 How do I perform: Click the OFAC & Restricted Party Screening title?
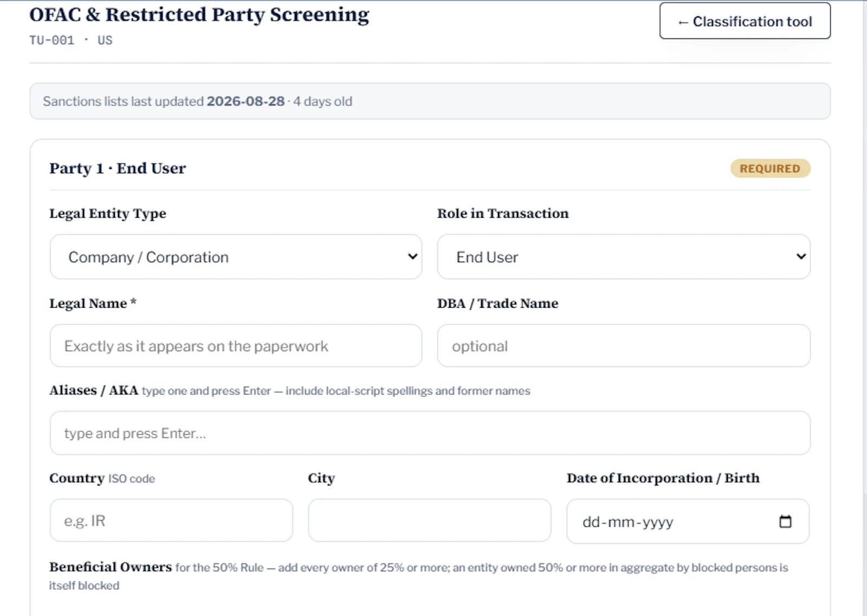click(199, 15)
